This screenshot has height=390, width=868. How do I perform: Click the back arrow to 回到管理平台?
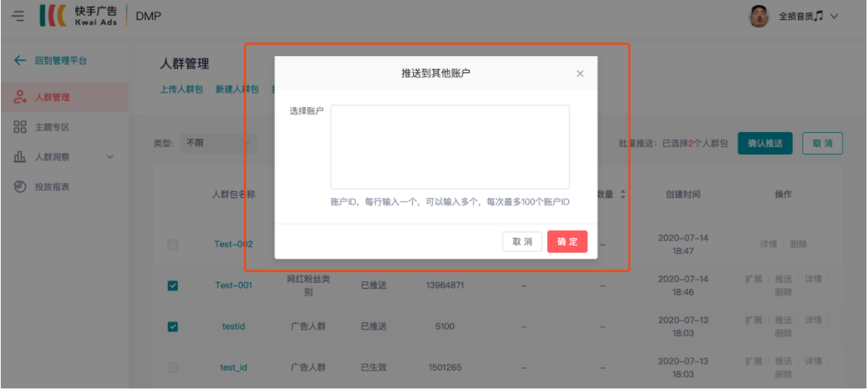[20, 61]
